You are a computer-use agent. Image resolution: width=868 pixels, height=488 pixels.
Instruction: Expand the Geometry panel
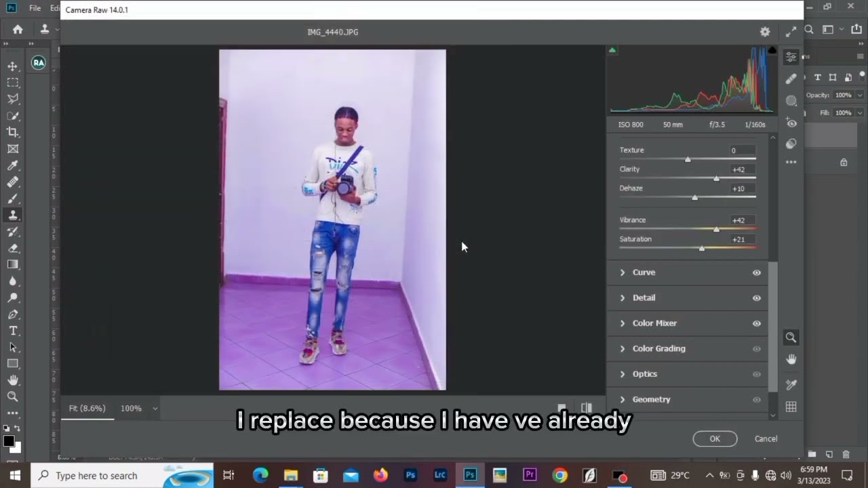[623, 399]
